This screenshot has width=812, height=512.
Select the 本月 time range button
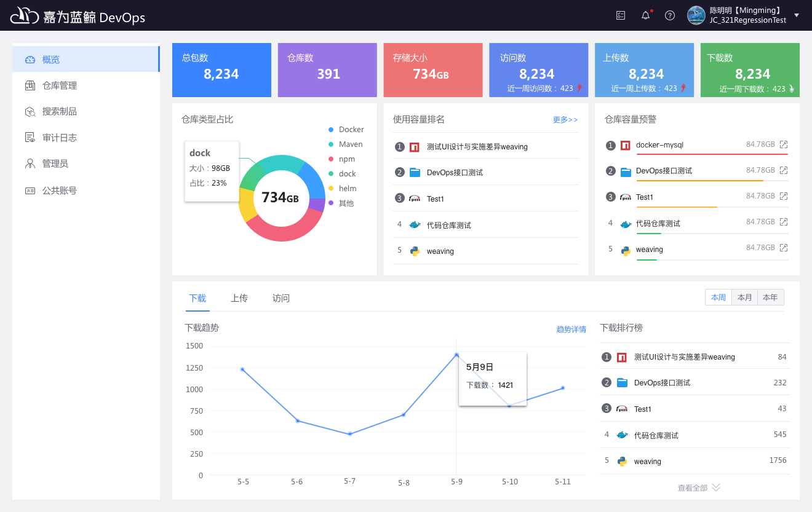[744, 297]
